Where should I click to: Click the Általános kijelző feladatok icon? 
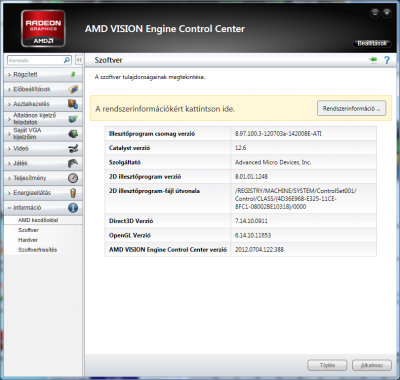73,119
